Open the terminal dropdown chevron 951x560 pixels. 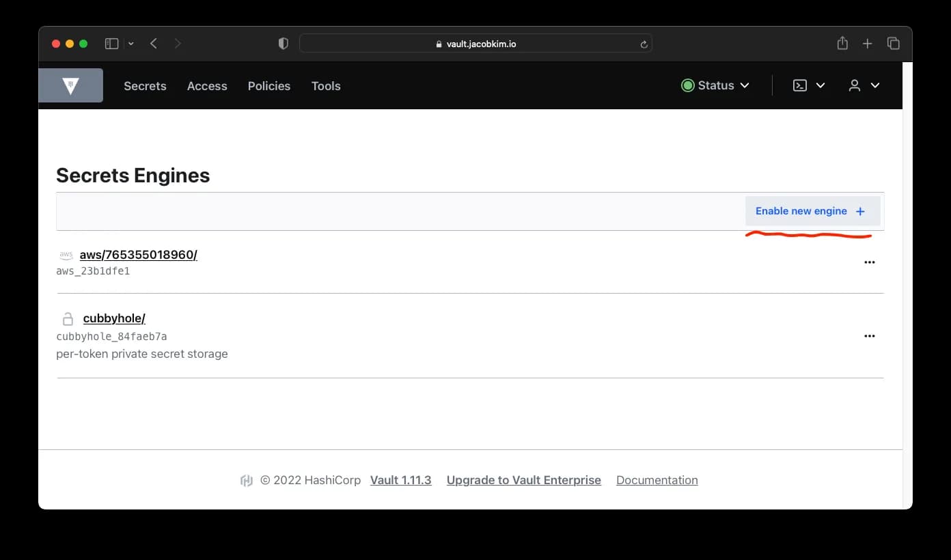click(x=821, y=85)
